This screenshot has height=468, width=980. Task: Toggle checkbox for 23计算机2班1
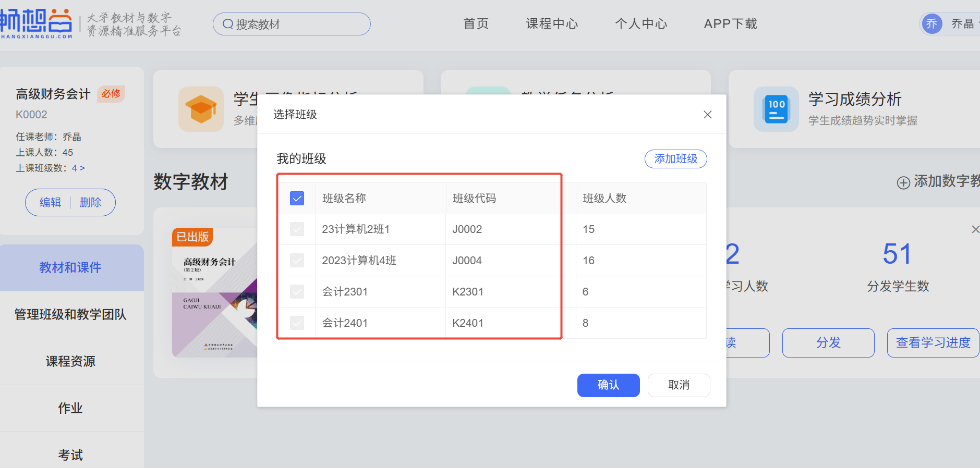pyautogui.click(x=297, y=229)
